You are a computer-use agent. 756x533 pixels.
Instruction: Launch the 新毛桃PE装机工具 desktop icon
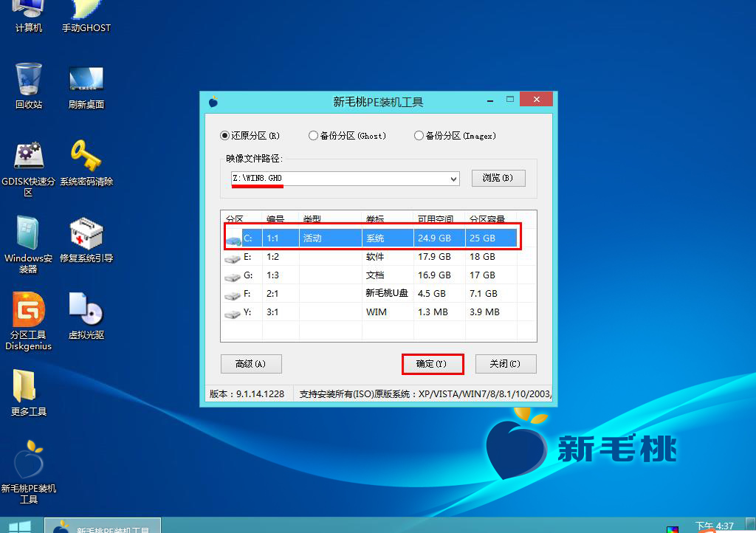(x=29, y=472)
